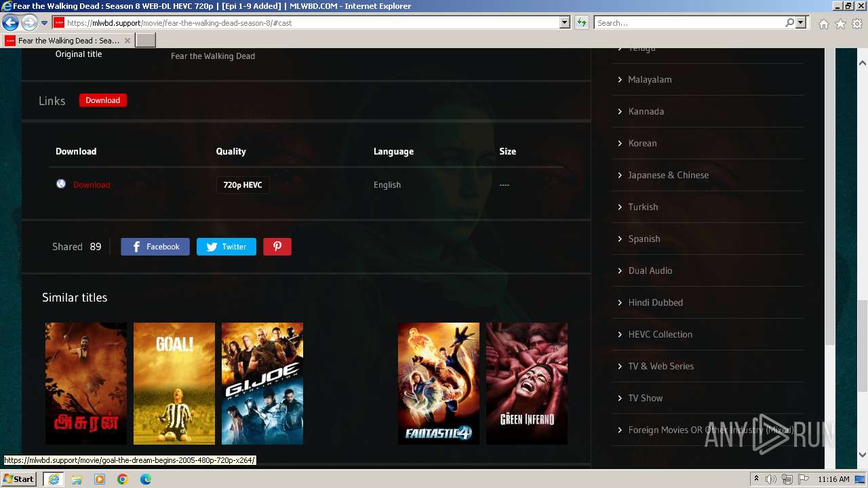The height and width of the screenshot is (488, 868).
Task: Open a new blank tab
Action: (x=146, y=41)
